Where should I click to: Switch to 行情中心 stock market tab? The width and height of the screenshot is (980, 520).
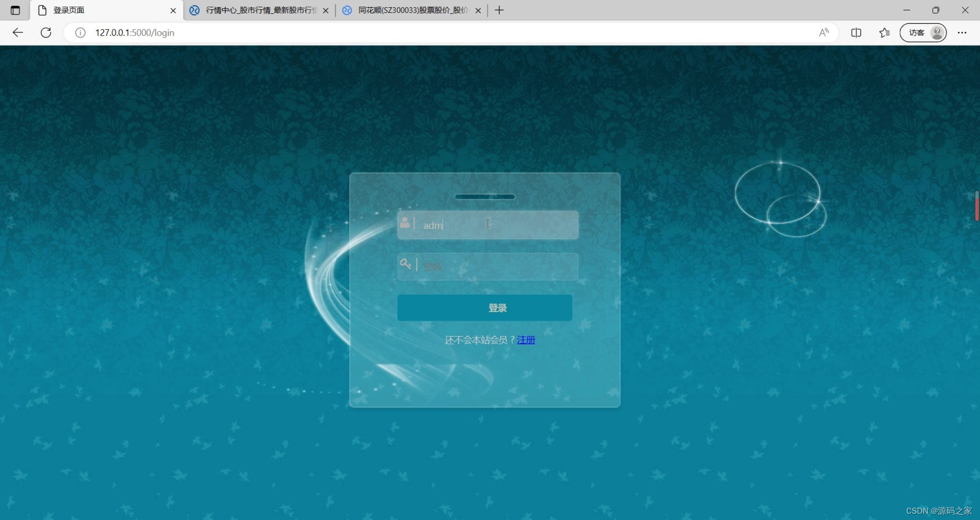260,10
